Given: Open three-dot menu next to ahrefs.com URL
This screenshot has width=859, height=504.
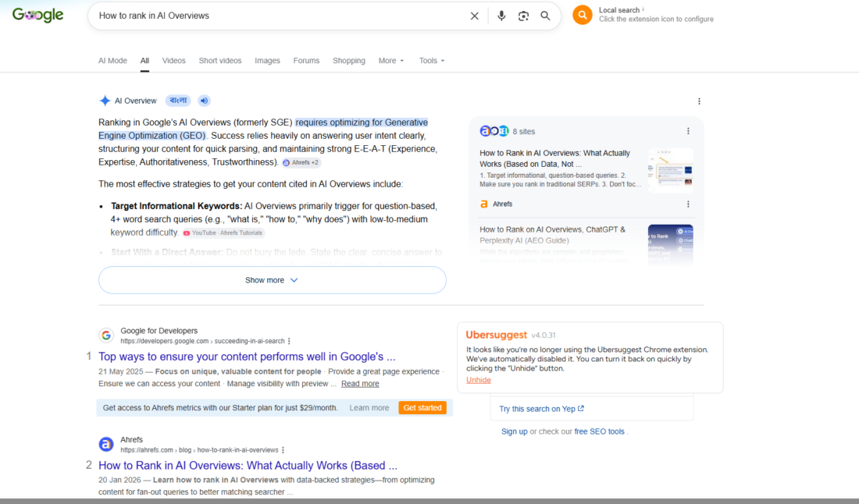Looking at the screenshot, I should [x=283, y=450].
